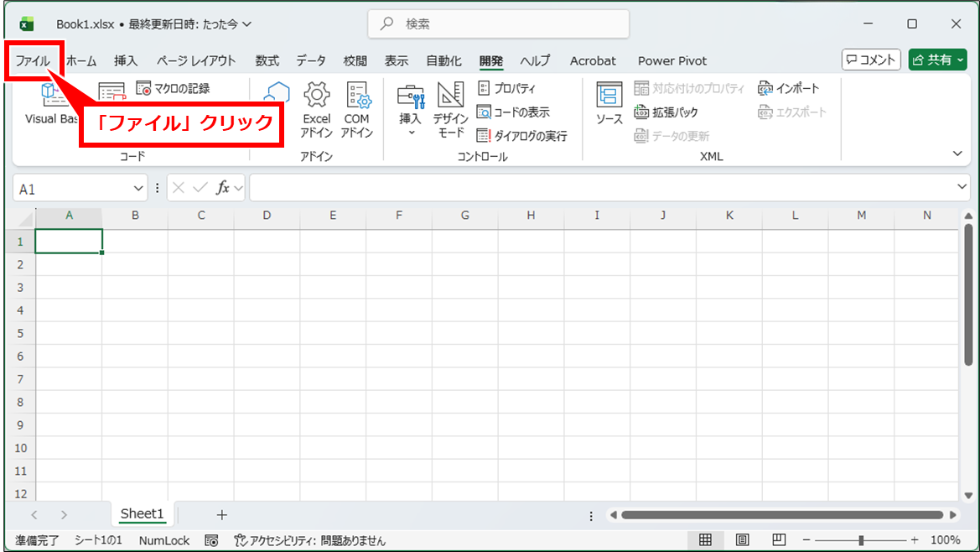Switch to Page Break Preview view
The height and width of the screenshot is (552, 980).
(x=778, y=539)
